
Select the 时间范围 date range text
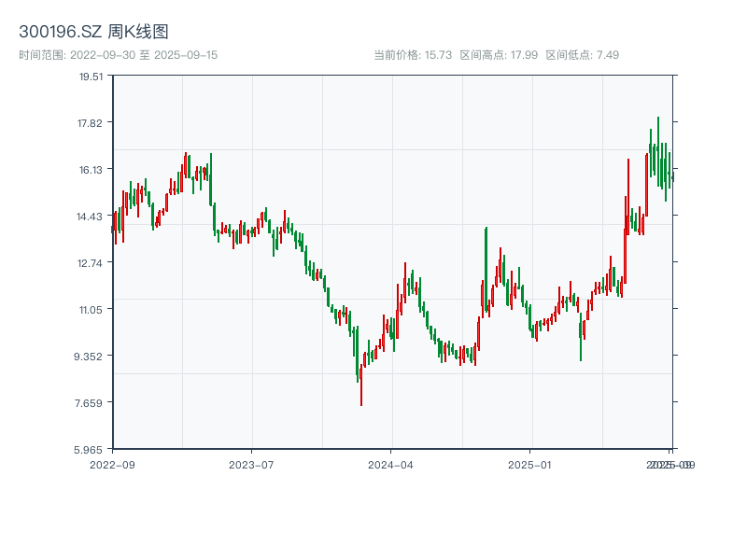click(x=118, y=55)
